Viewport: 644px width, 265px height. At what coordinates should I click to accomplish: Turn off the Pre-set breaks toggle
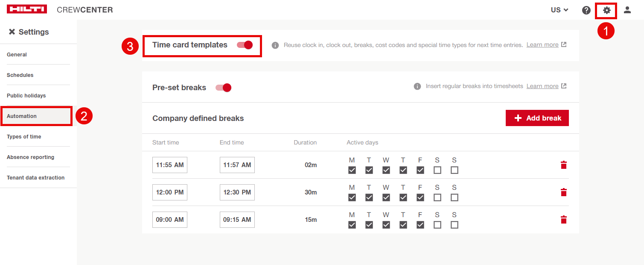pyautogui.click(x=224, y=88)
